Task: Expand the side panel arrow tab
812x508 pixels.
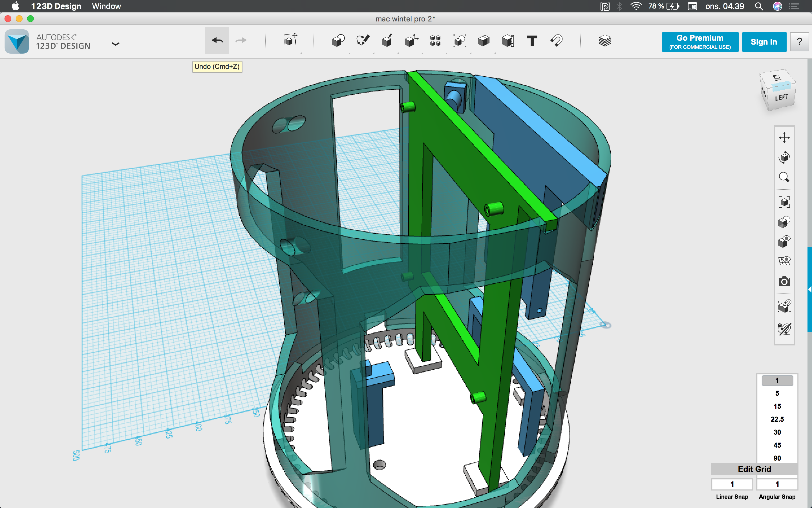Action: [x=809, y=289]
